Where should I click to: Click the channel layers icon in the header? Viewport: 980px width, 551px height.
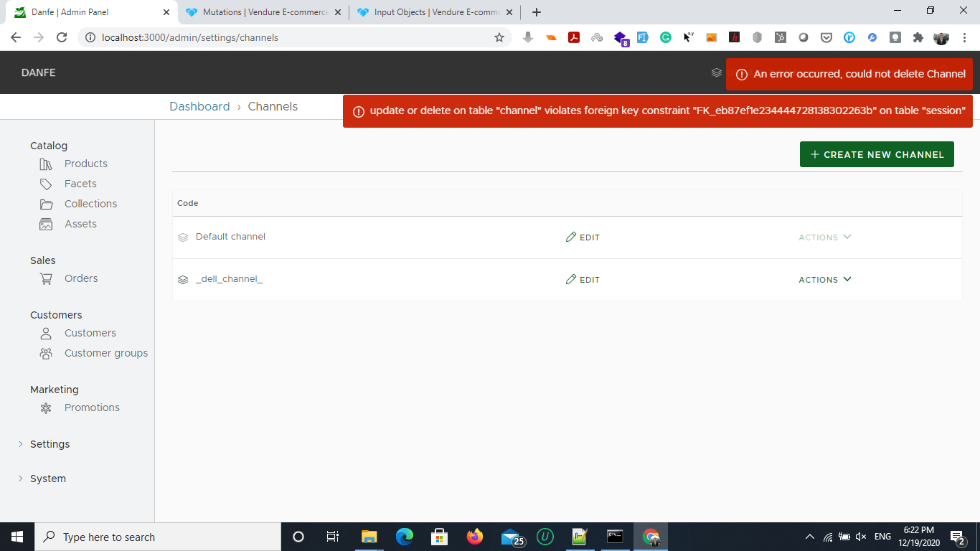[x=716, y=72]
